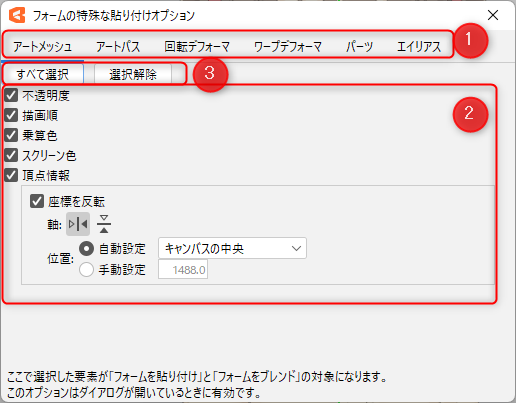Close the paste special options dialog
This screenshot has height=403, width=516.
[x=493, y=15]
